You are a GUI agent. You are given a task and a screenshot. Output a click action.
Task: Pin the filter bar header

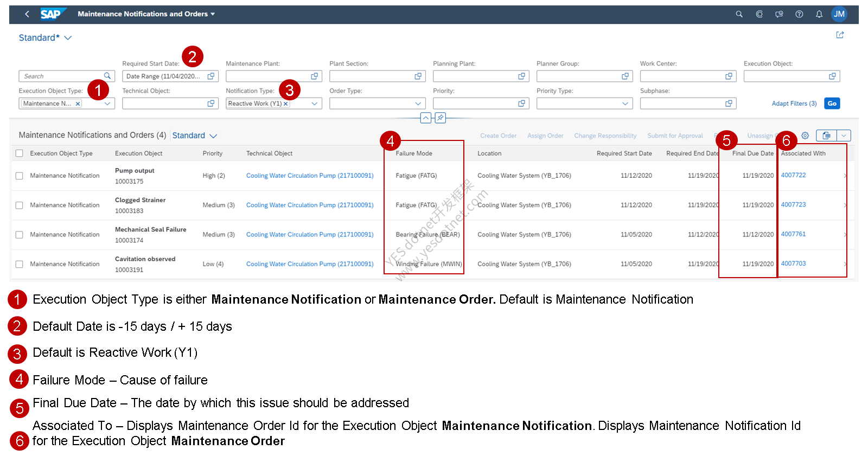(x=441, y=118)
